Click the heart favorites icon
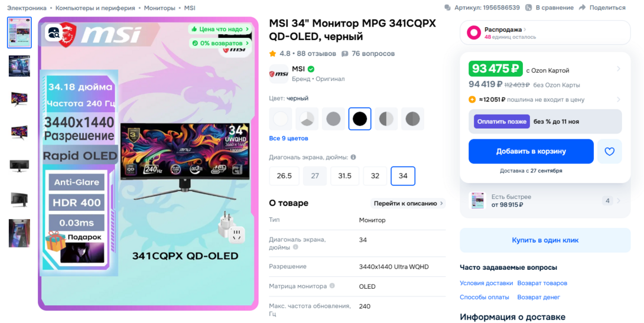Viewport: 644px width, 323px height. click(x=610, y=151)
